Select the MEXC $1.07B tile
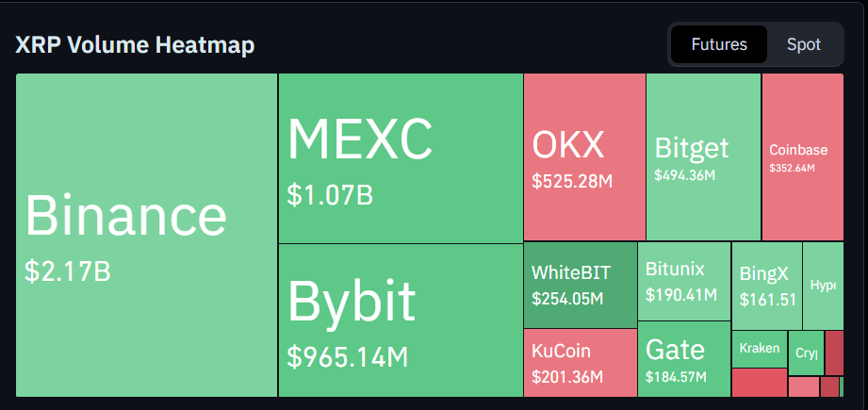The image size is (868, 410). coord(400,158)
